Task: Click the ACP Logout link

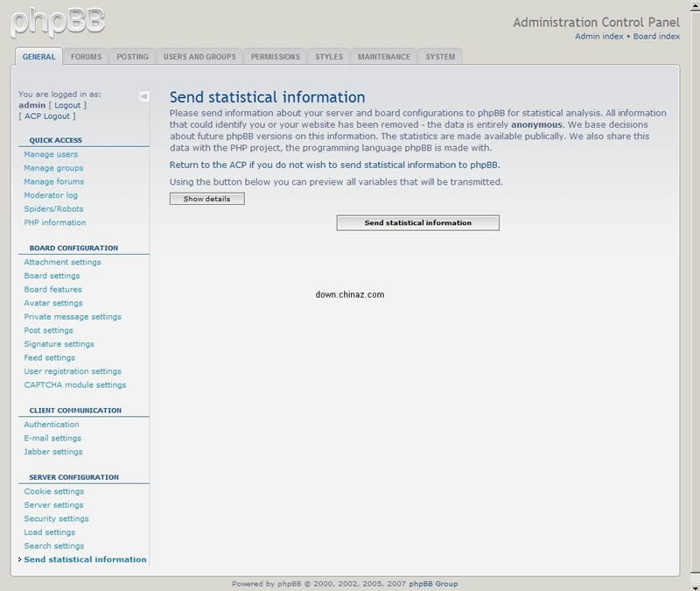Action: 46,116
